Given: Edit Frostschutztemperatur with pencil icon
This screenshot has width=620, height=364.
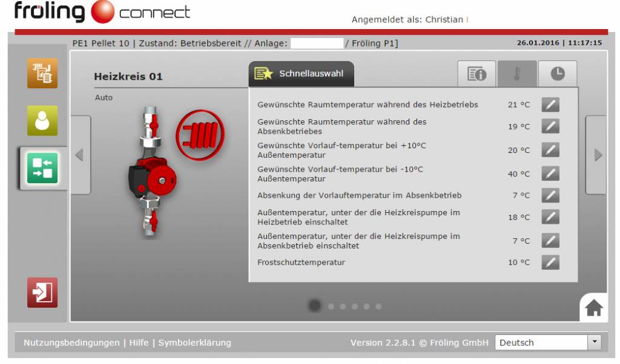Looking at the screenshot, I should click(550, 262).
